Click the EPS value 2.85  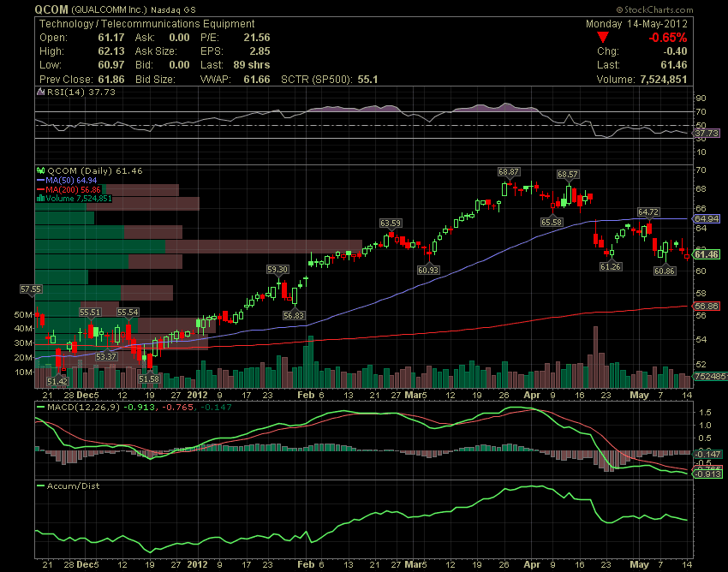coord(260,51)
